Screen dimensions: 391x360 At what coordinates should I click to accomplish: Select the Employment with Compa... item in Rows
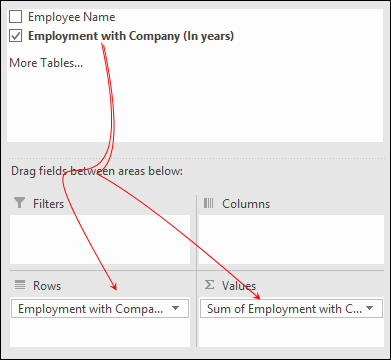[100, 308]
